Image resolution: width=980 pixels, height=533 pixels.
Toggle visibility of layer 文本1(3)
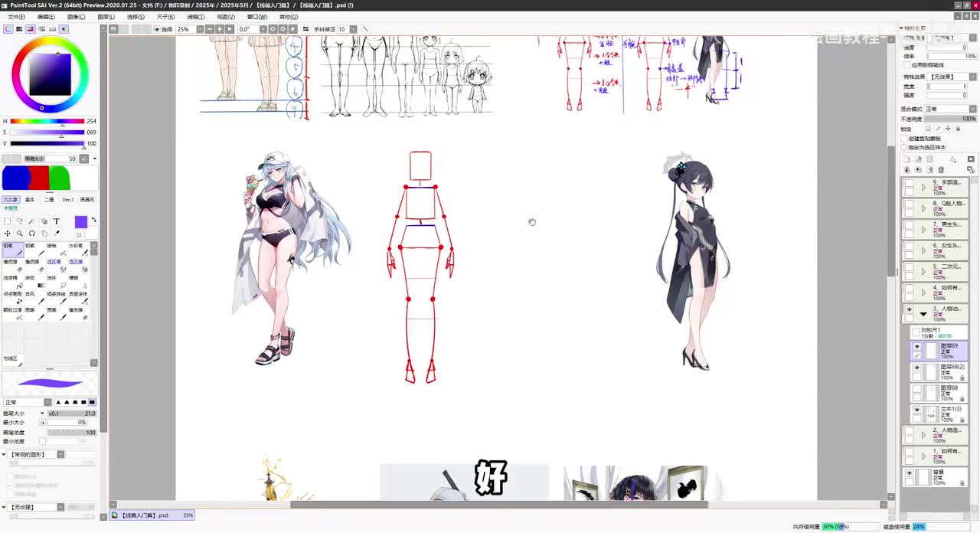pyautogui.click(x=916, y=410)
